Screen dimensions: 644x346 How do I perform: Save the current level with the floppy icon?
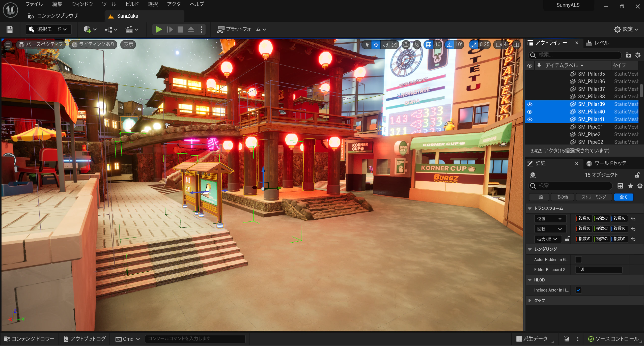click(x=10, y=30)
